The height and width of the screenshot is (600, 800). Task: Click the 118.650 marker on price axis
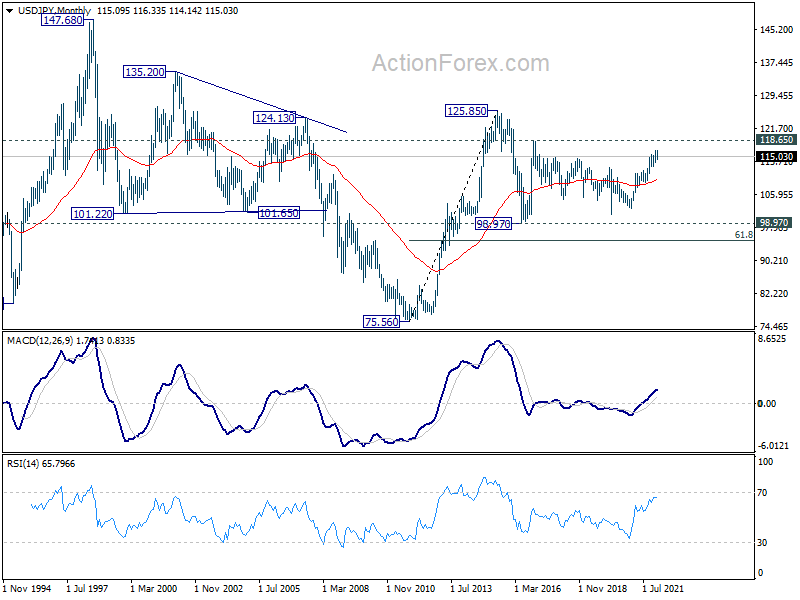click(x=777, y=141)
